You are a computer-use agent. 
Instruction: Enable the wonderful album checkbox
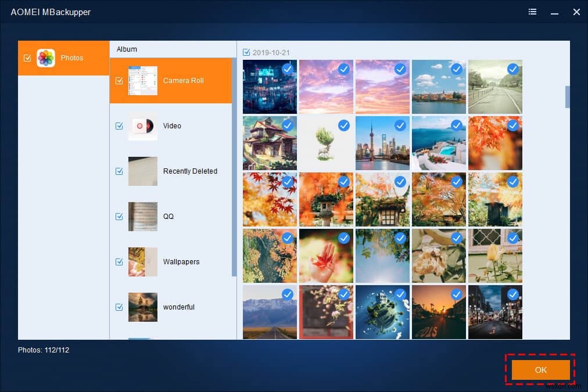pyautogui.click(x=120, y=307)
